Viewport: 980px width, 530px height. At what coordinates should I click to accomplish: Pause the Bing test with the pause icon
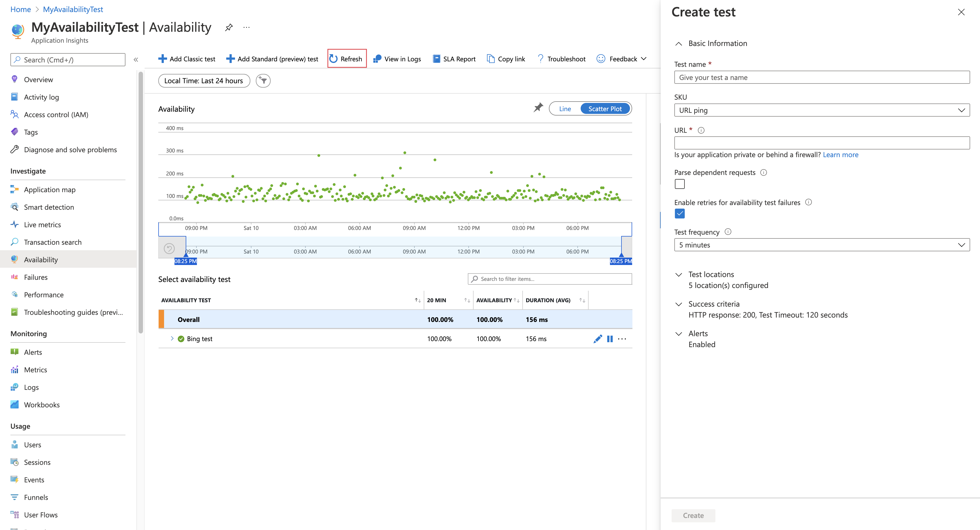610,339
